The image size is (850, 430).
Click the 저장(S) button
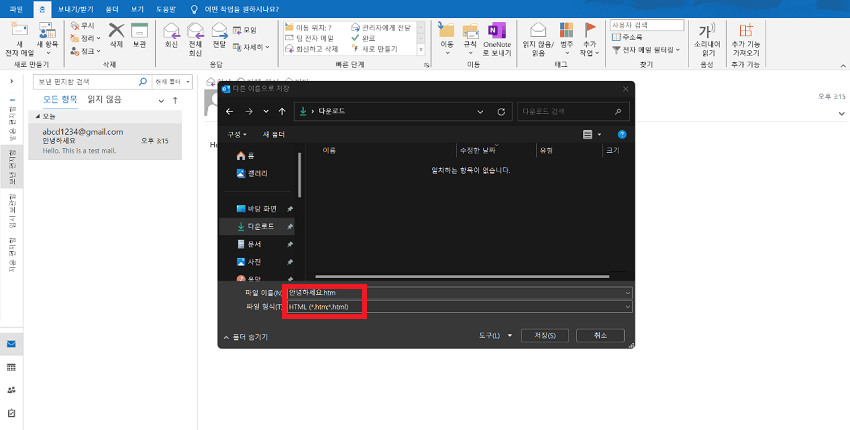(x=545, y=336)
